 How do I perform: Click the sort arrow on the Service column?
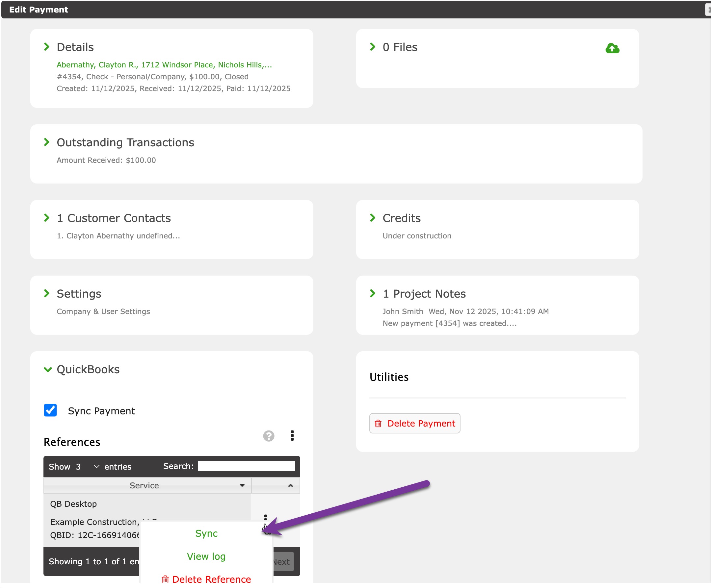[242, 485]
